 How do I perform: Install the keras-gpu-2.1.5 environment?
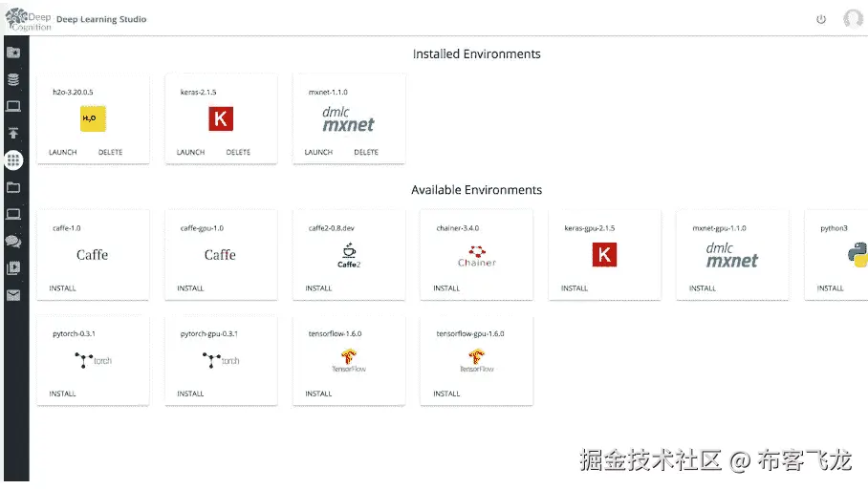click(575, 288)
